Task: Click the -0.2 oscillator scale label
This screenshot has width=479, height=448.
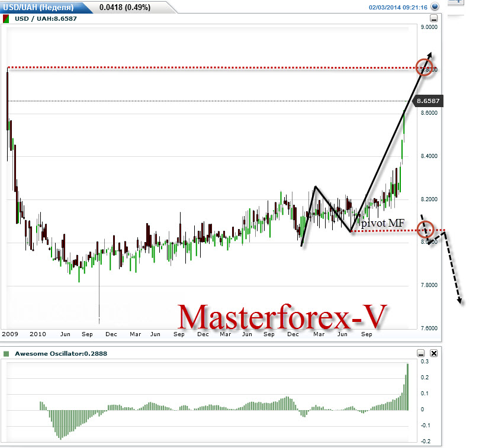Action: (x=425, y=441)
